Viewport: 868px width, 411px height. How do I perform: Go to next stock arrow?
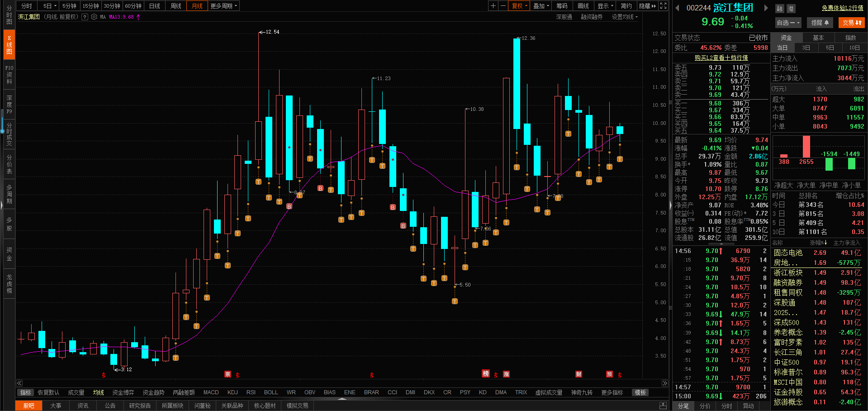[x=766, y=8]
